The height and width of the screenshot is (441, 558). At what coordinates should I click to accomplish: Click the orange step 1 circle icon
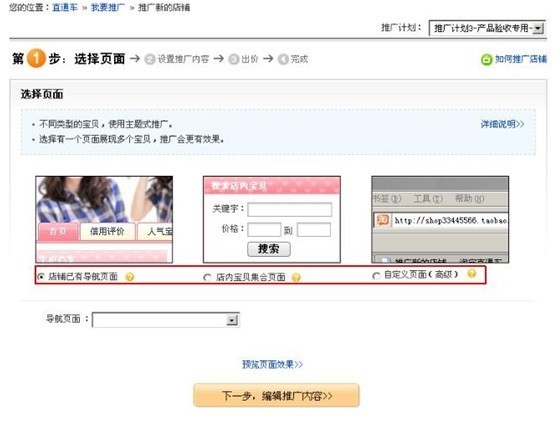36,58
